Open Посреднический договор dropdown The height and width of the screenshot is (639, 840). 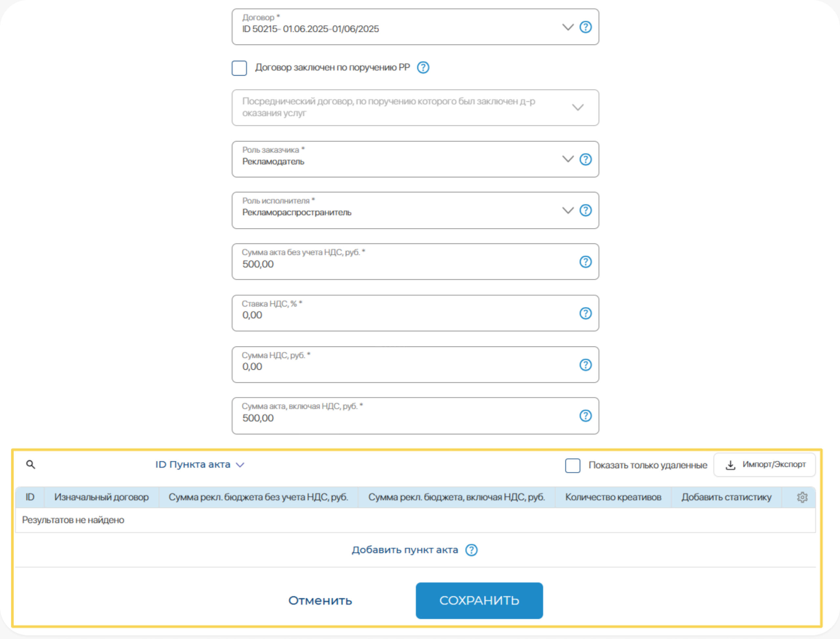click(577, 108)
